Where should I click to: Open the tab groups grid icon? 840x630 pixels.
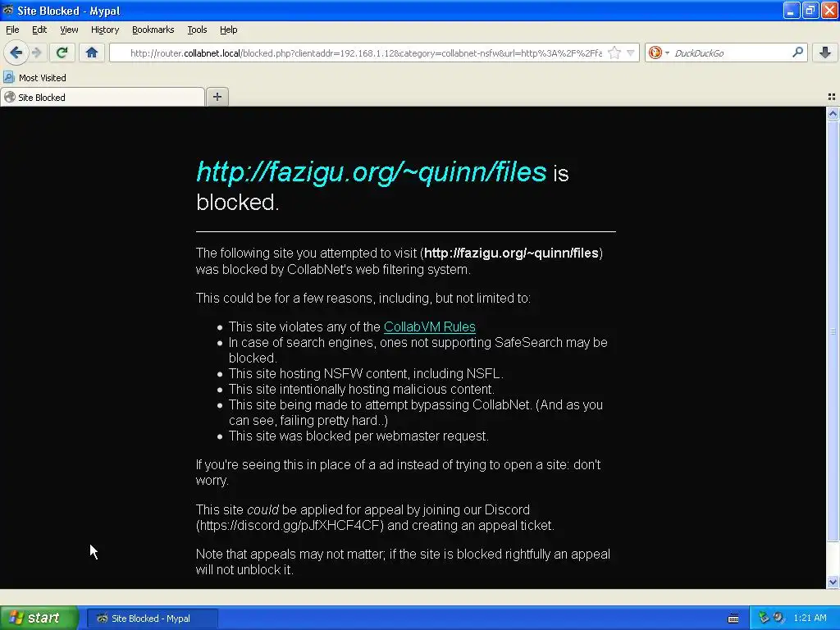coord(832,97)
